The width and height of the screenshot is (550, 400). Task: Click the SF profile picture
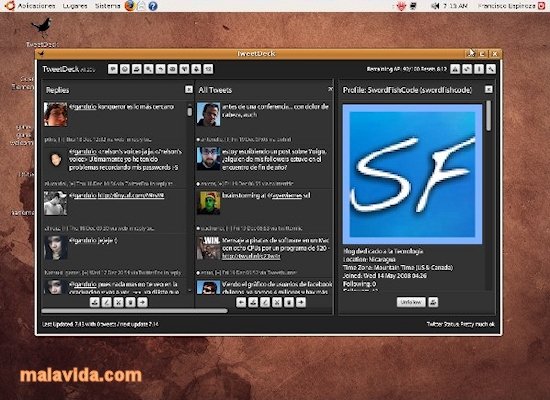412,174
